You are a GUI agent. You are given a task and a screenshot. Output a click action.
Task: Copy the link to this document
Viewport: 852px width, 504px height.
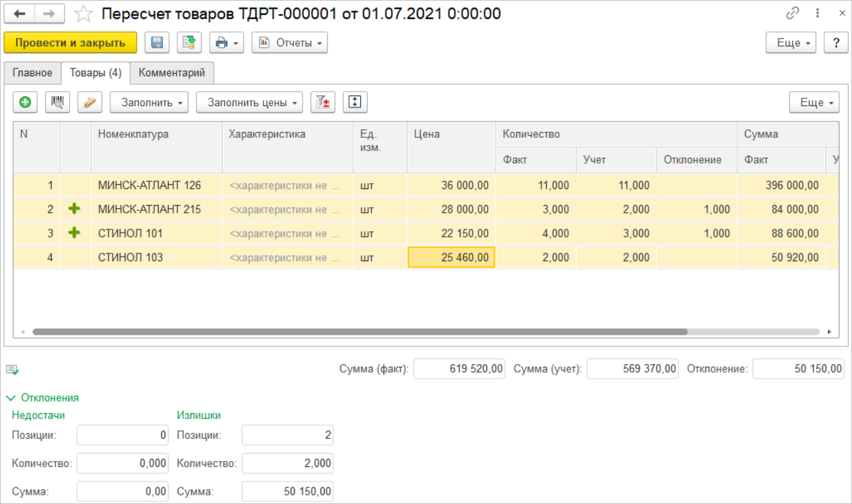tap(792, 13)
